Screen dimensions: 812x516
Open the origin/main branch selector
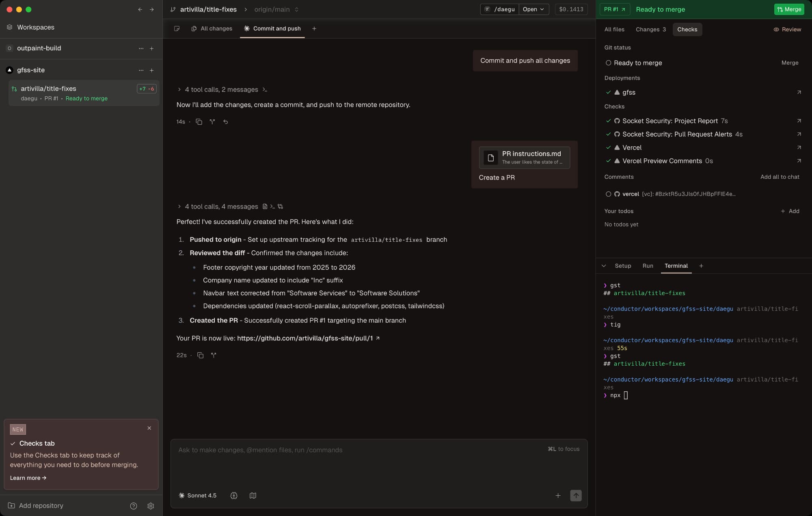pos(276,9)
